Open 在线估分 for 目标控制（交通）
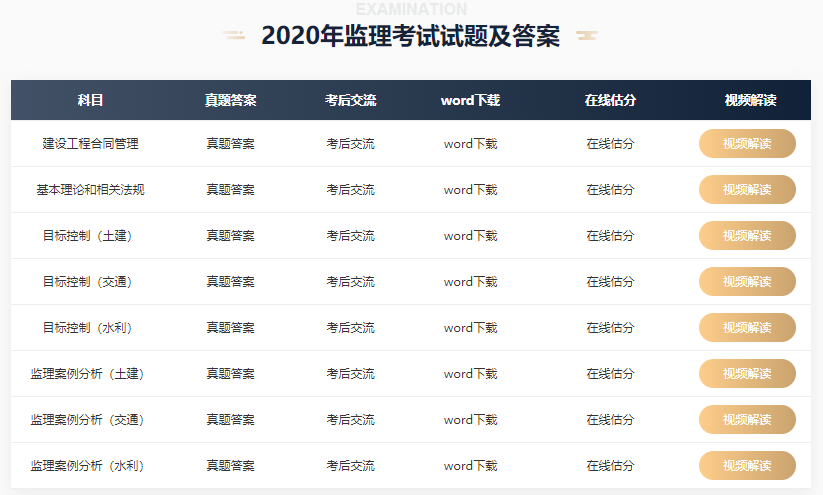 pyautogui.click(x=610, y=281)
